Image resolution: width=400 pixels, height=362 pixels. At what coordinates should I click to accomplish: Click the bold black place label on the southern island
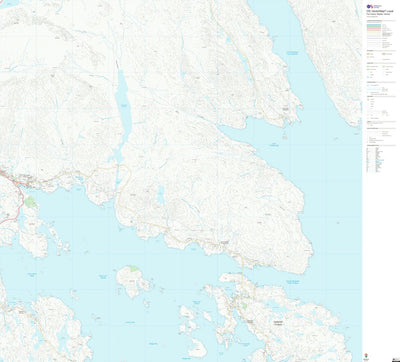pyautogui.click(x=278, y=323)
